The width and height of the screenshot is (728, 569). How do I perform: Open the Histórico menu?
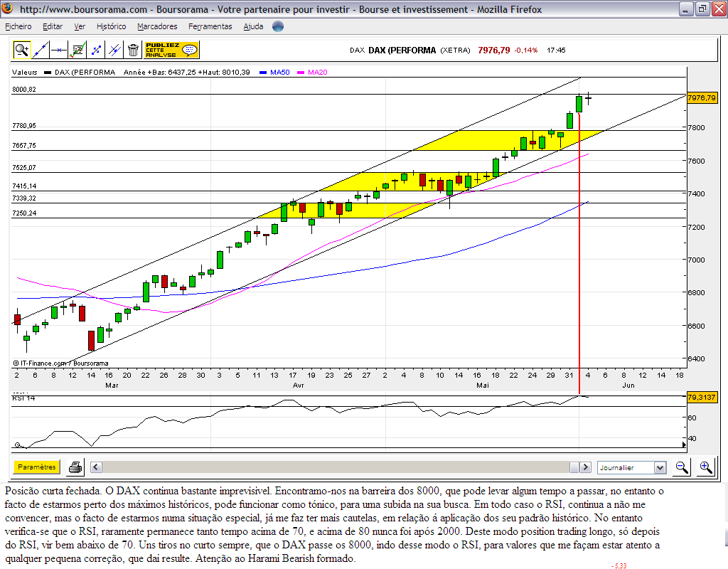pos(111,26)
